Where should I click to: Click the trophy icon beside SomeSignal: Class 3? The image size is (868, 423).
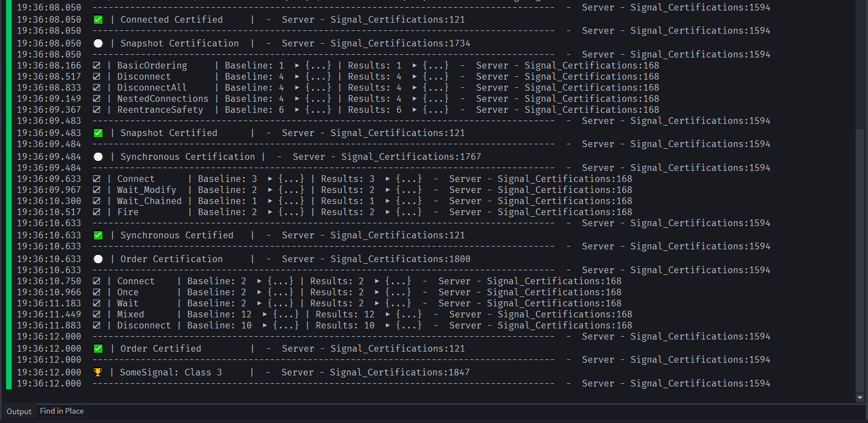coord(98,372)
